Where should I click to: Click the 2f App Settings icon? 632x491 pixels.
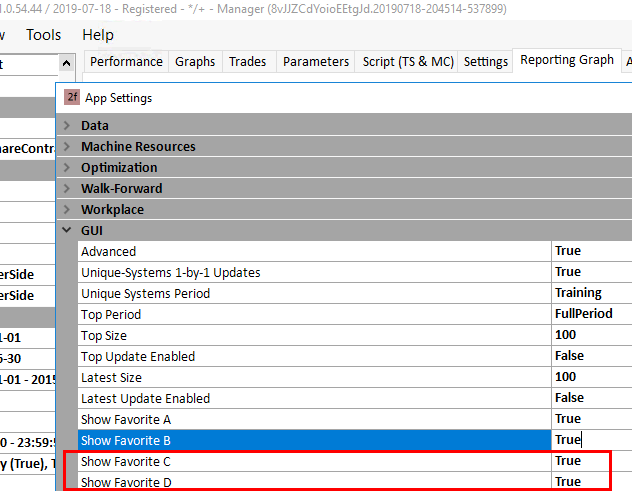72,98
